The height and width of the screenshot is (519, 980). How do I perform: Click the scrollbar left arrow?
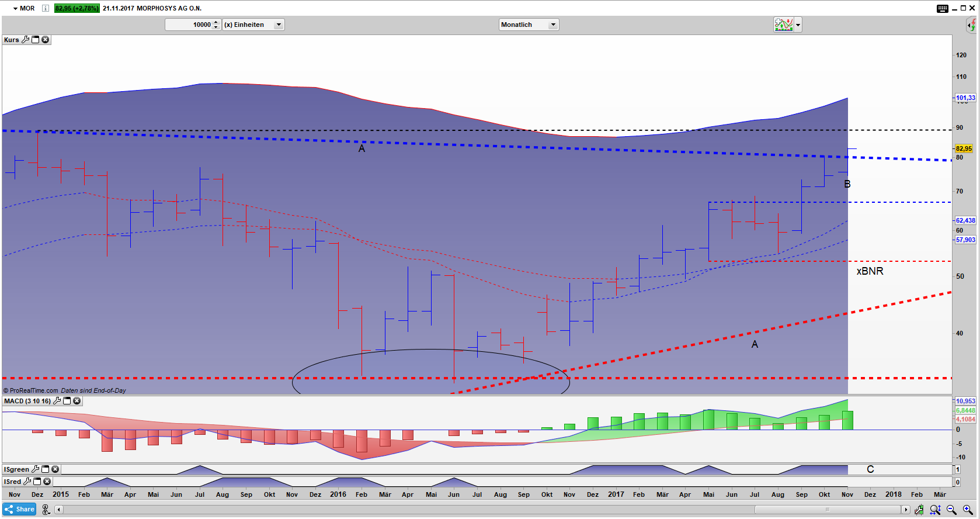pyautogui.click(x=59, y=510)
